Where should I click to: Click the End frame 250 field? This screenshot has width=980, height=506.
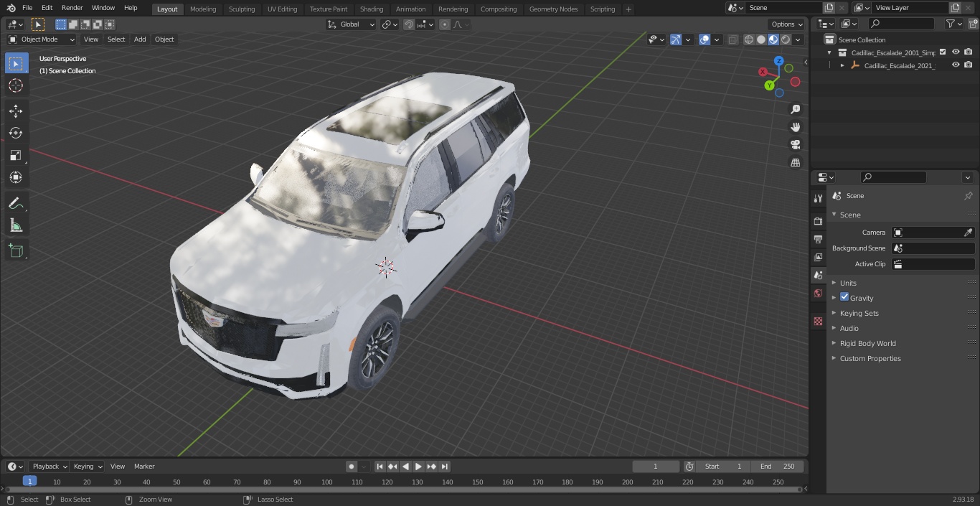click(778, 467)
